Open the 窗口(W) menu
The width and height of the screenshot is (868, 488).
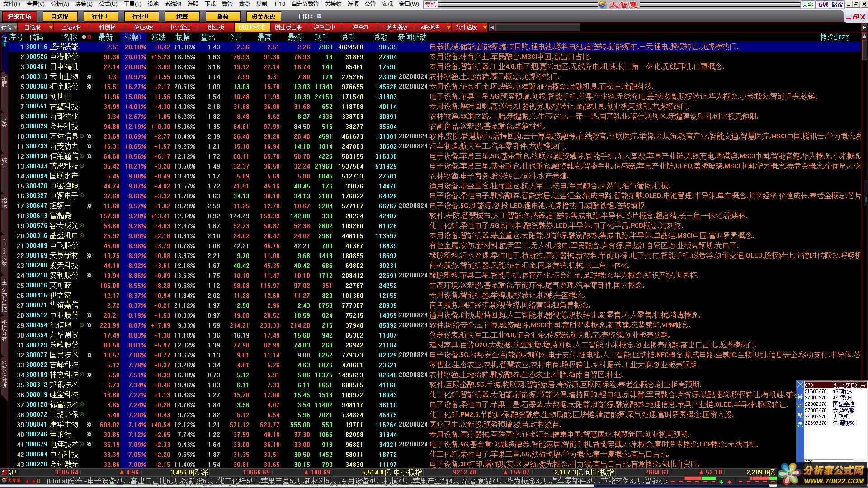coord(409,4)
